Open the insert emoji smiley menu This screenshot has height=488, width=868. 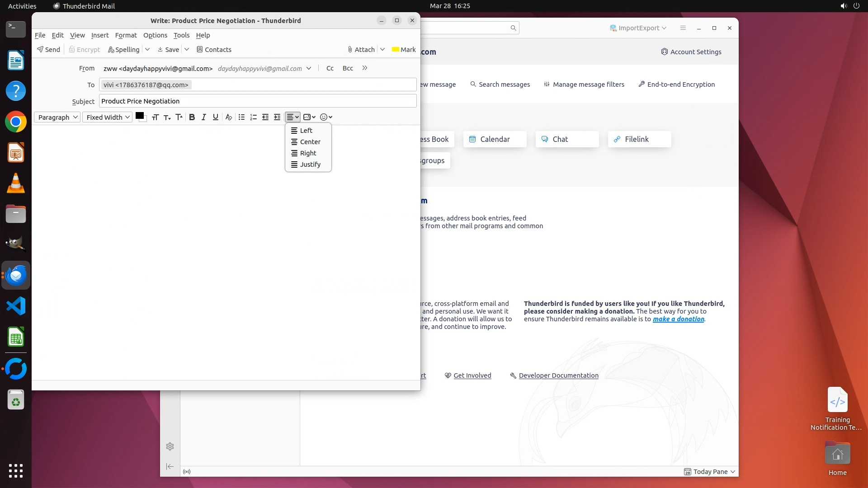click(326, 117)
